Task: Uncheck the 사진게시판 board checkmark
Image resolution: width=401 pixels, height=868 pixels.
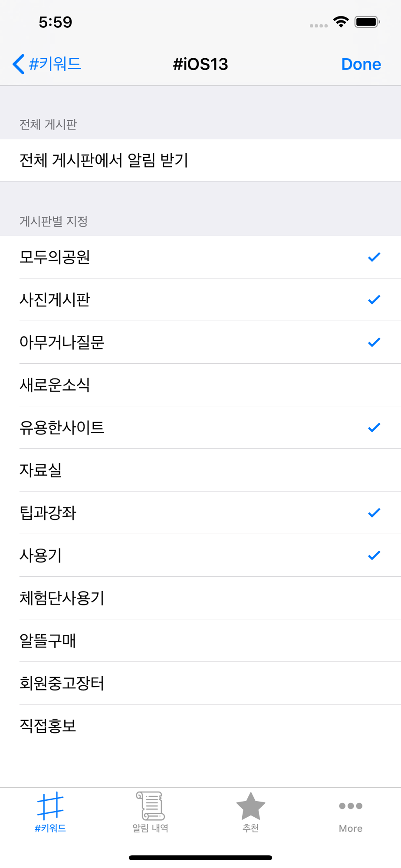Action: 374,299
